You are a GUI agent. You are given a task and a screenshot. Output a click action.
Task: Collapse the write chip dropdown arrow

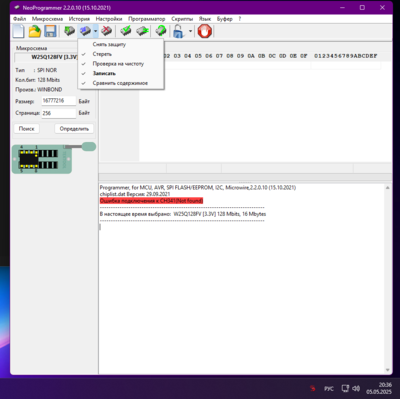tap(95, 31)
